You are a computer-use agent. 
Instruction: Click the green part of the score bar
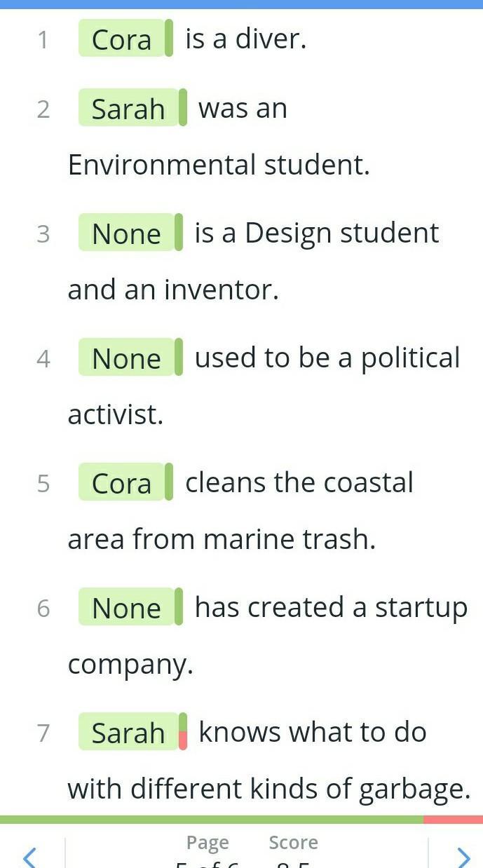(x=210, y=820)
